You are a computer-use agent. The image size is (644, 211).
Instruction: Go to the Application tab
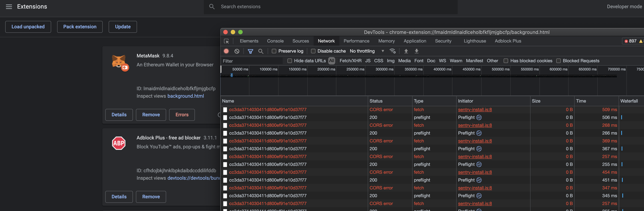pos(415,41)
